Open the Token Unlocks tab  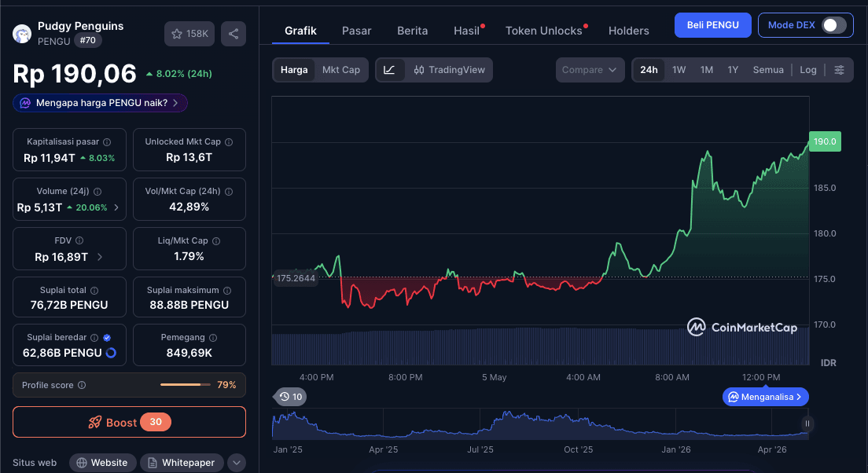coord(543,31)
